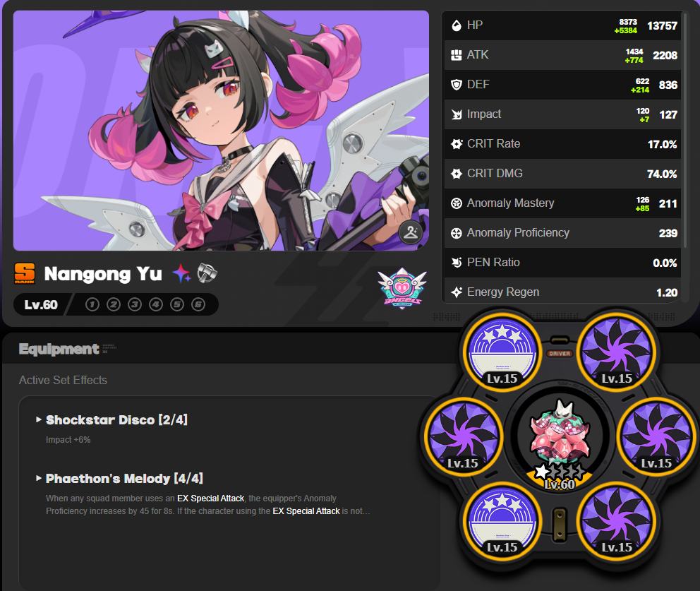Toggle mindscape cinema node 1
Image resolution: width=700 pixels, height=591 pixels.
tap(92, 304)
